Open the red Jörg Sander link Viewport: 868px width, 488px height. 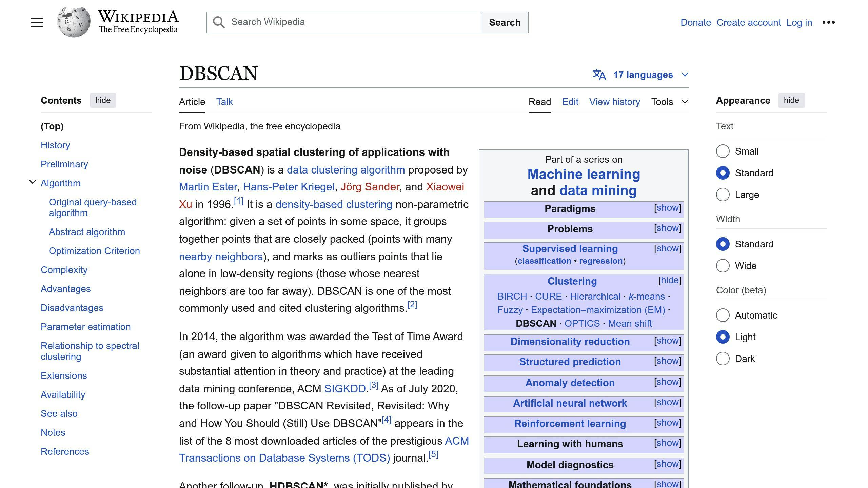[x=370, y=187]
